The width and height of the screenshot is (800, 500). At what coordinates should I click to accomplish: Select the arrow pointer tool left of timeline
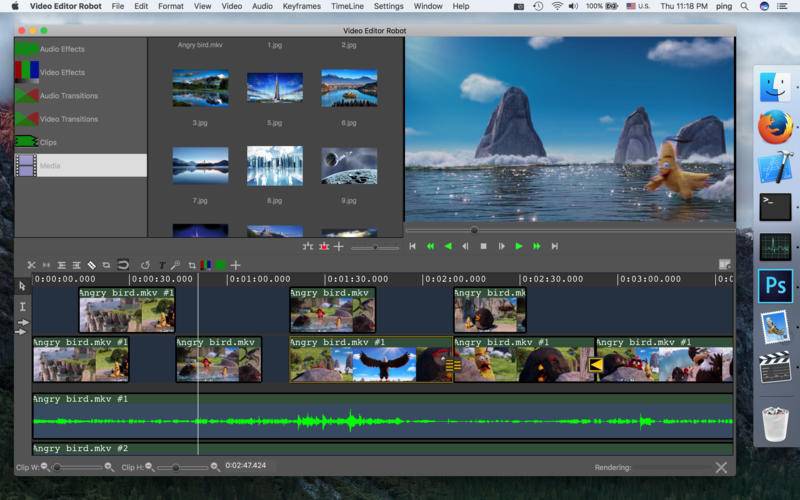pyautogui.click(x=22, y=286)
